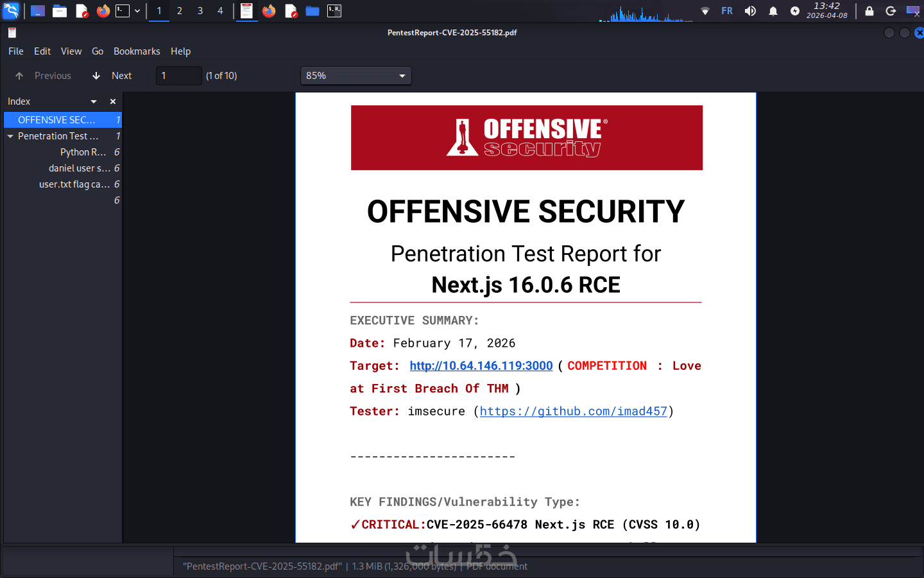Switch to workspace 1
The width and height of the screenshot is (924, 578).
159,11
